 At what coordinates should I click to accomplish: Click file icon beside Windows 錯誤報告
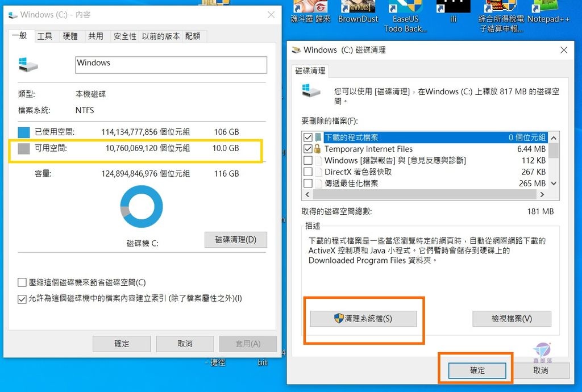click(x=318, y=160)
